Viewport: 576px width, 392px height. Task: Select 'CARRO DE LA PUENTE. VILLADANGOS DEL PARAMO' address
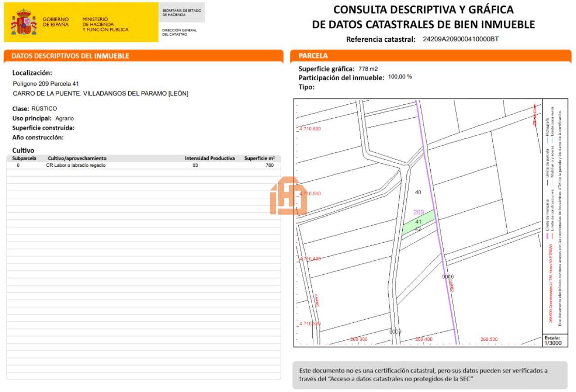pos(100,94)
